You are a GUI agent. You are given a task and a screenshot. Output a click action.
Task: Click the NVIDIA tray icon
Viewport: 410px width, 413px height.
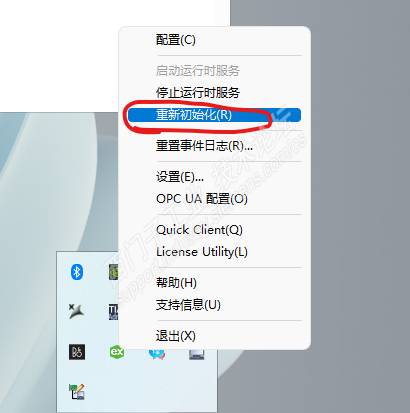tap(114, 272)
